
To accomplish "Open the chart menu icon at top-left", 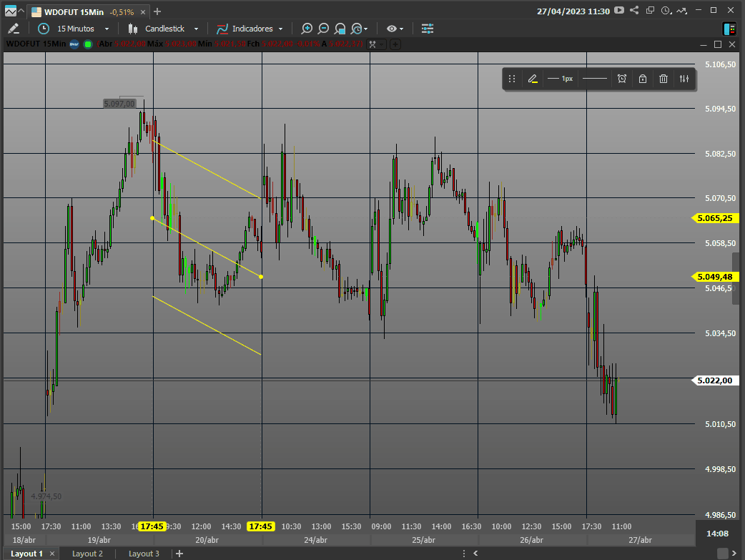I will 10,11.
